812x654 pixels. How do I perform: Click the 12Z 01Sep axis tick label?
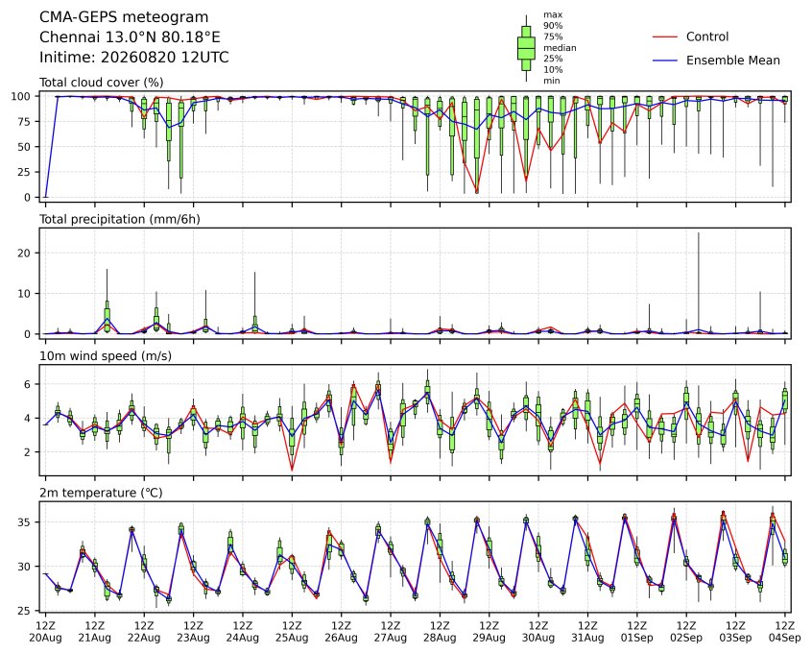[637, 632]
